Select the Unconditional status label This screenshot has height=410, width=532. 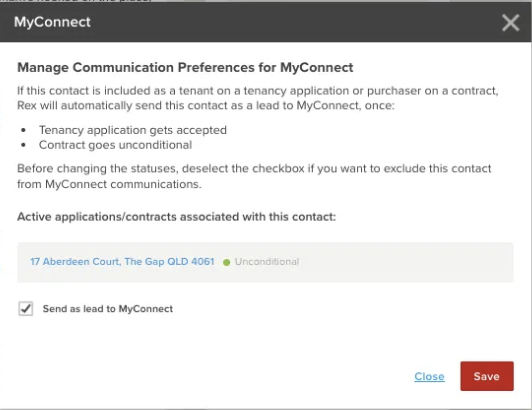(267, 262)
